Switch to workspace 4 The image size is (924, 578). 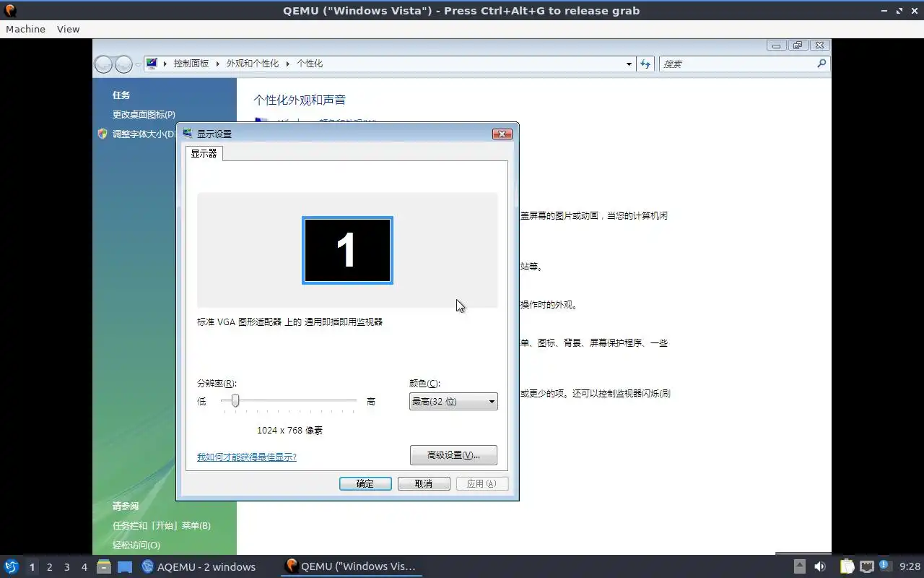(84, 567)
